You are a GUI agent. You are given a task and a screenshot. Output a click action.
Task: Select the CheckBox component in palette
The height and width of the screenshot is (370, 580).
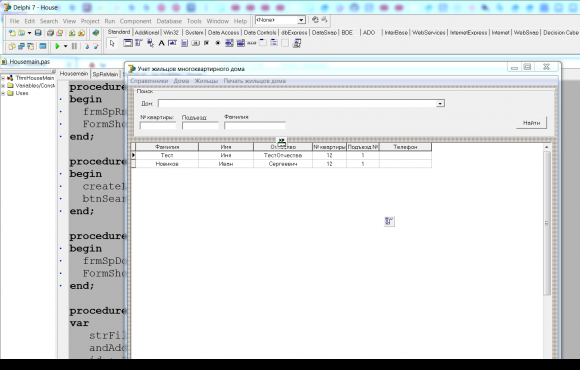coord(206,43)
